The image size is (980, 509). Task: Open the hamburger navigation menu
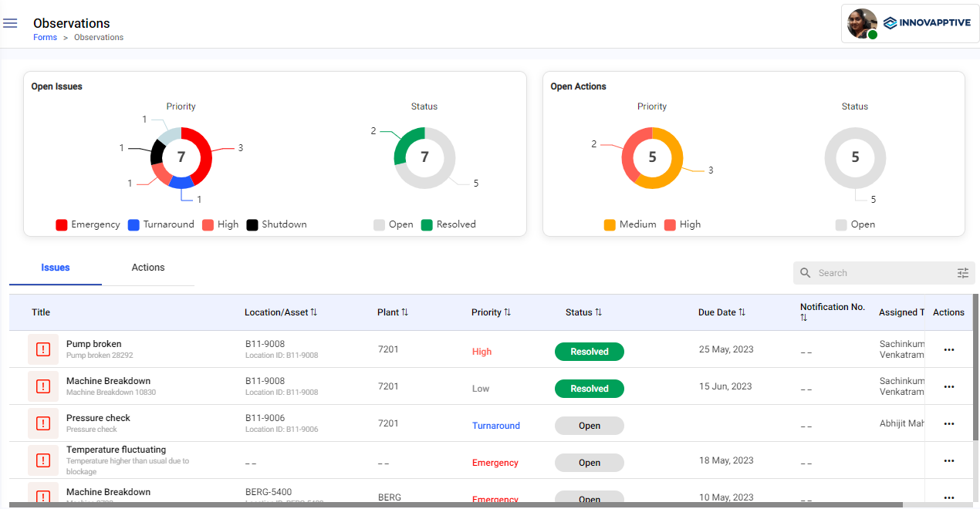[10, 23]
